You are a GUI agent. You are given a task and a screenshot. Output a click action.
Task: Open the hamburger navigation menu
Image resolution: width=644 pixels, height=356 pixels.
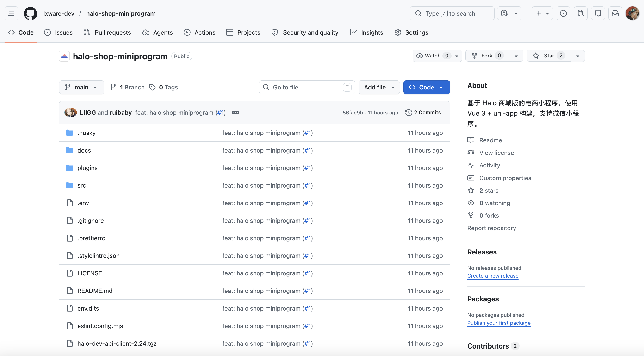click(11, 13)
